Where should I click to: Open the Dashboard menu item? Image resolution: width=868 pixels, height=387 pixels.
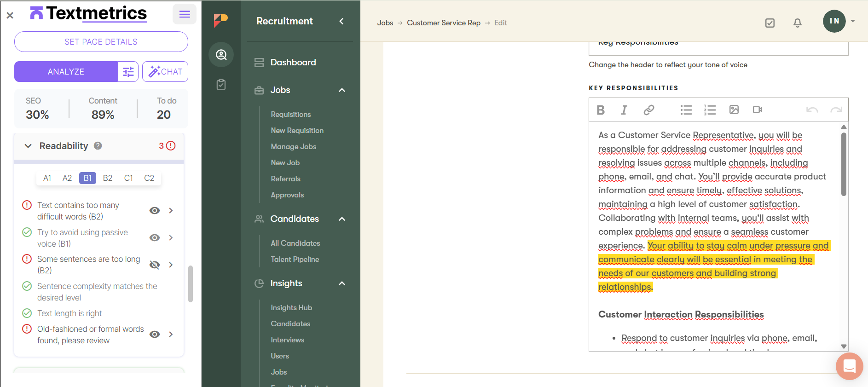[293, 63]
